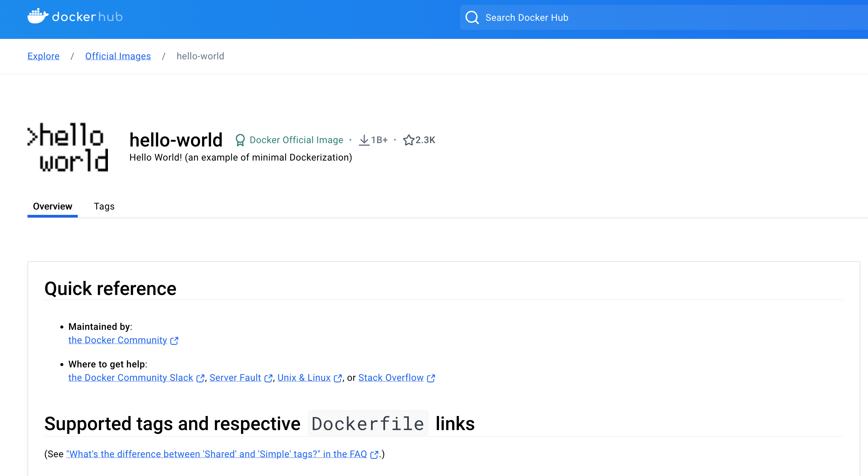The height and width of the screenshot is (476, 868).
Task: Click inside the Search Docker Hub field
Action: point(573,17)
